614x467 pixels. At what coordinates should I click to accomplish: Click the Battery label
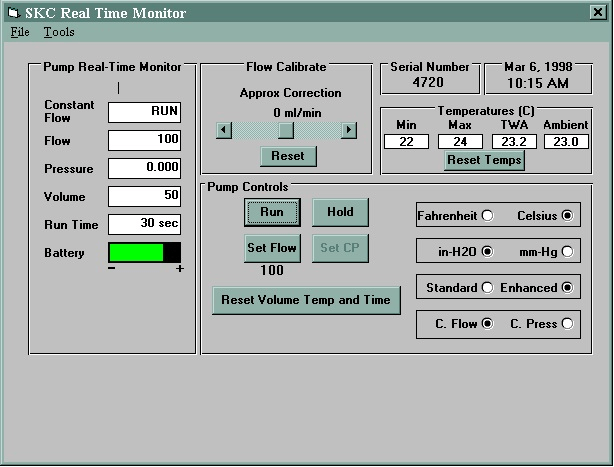pos(64,253)
